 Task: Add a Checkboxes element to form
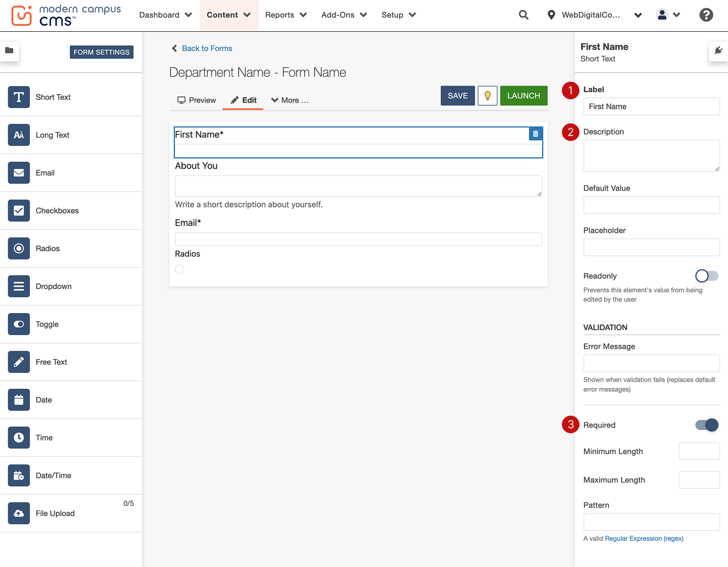(57, 211)
